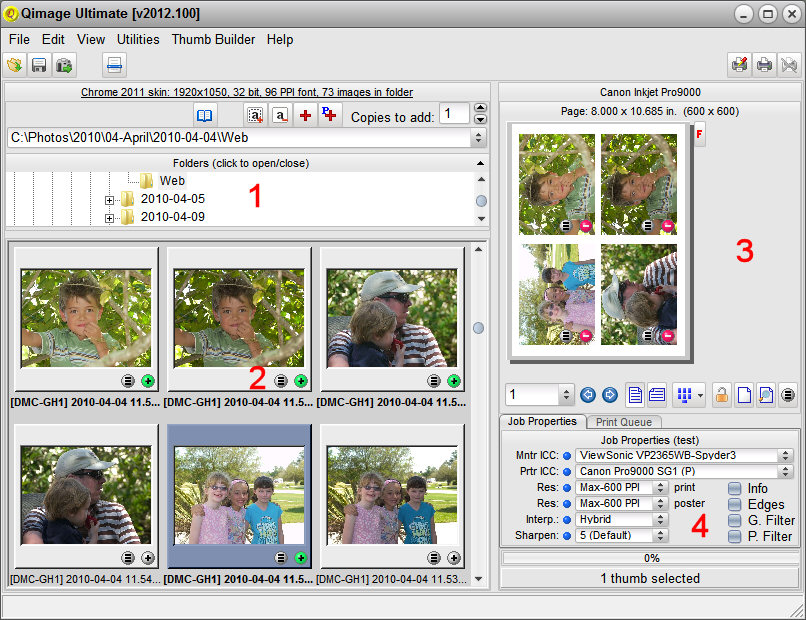The width and height of the screenshot is (806, 620).
Task: Click the save job floppy disk icon
Action: pyautogui.click(x=40, y=66)
